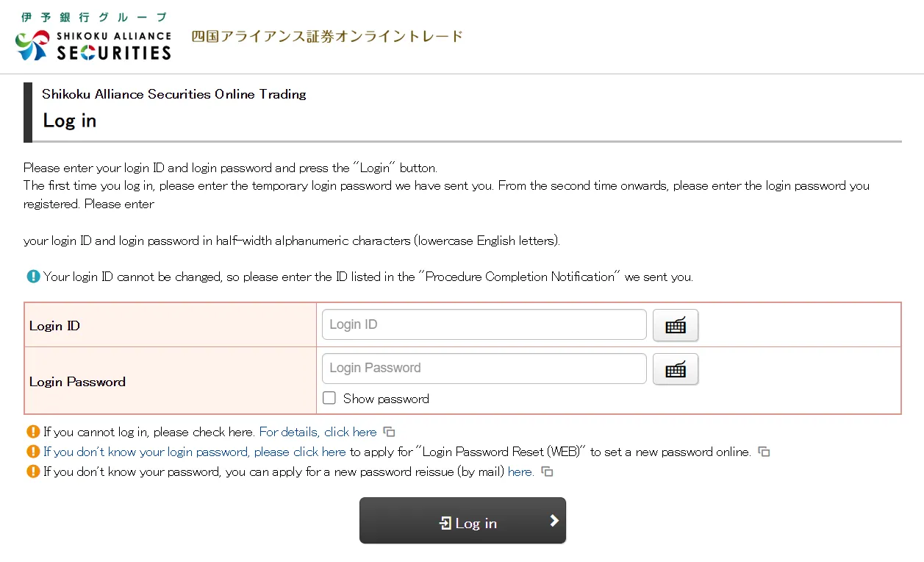Open 'If you don't know your login password' link
The height and width of the screenshot is (562, 924).
(195, 452)
